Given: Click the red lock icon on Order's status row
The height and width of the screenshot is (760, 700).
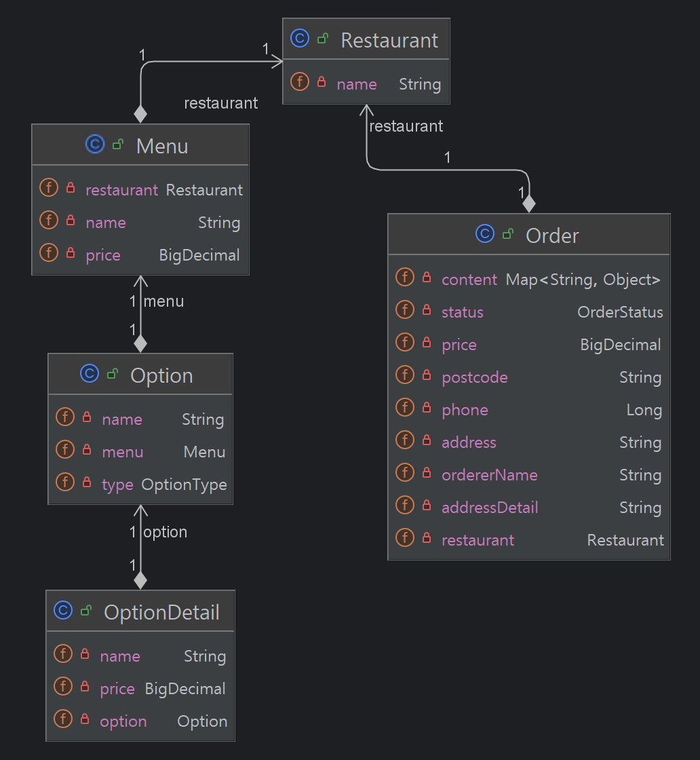Looking at the screenshot, I should click(x=427, y=309).
